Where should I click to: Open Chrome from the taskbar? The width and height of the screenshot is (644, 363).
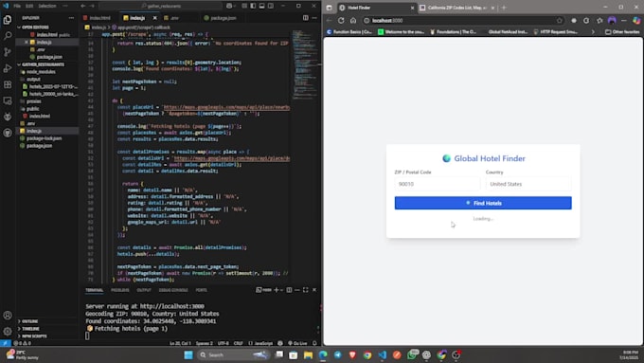point(367,354)
